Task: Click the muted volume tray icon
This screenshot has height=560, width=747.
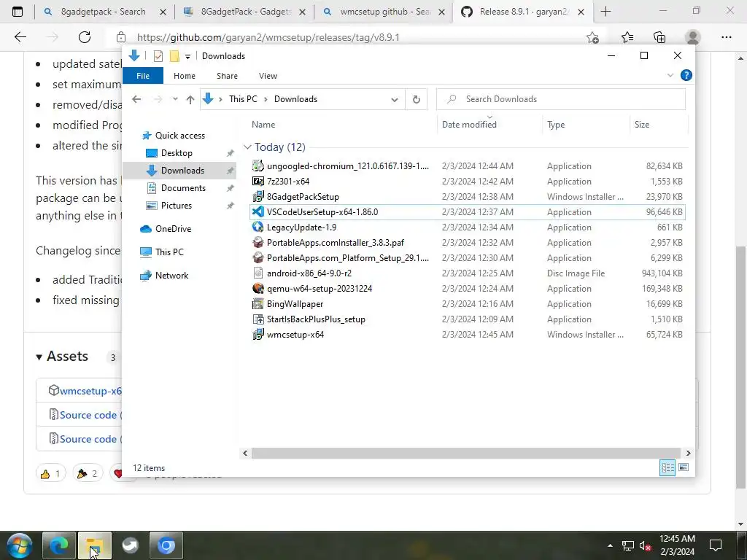Action: pos(646,545)
